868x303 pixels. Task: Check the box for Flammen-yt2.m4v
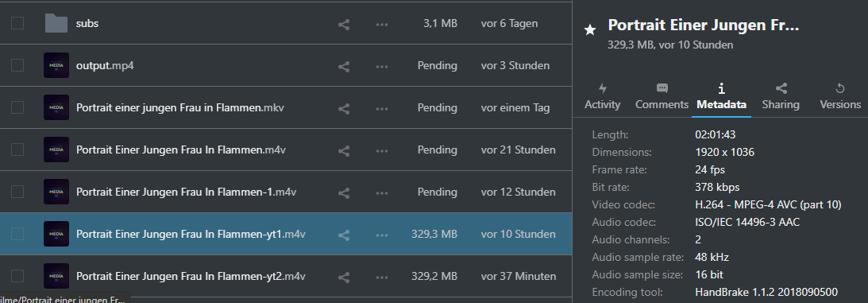[x=17, y=276]
